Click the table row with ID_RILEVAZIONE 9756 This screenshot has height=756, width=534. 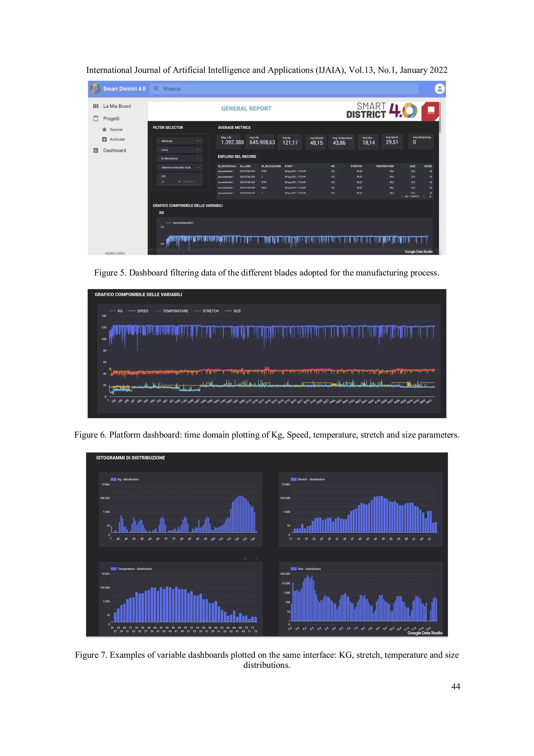point(325,171)
